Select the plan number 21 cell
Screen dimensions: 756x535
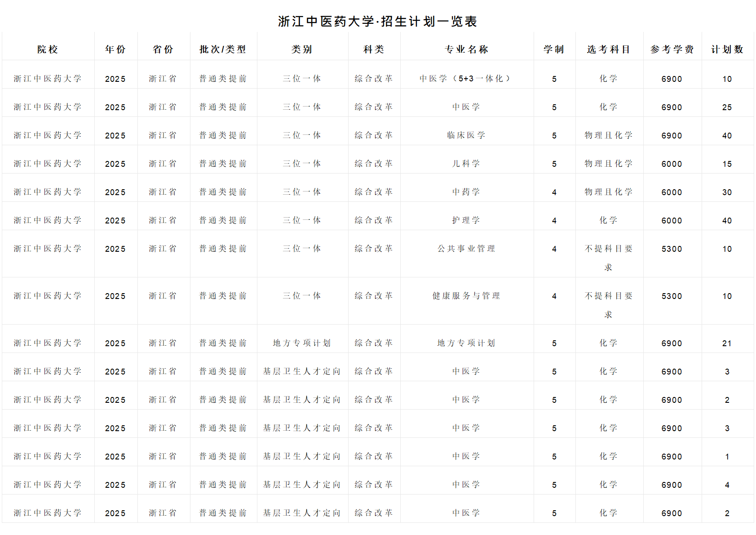tap(727, 343)
